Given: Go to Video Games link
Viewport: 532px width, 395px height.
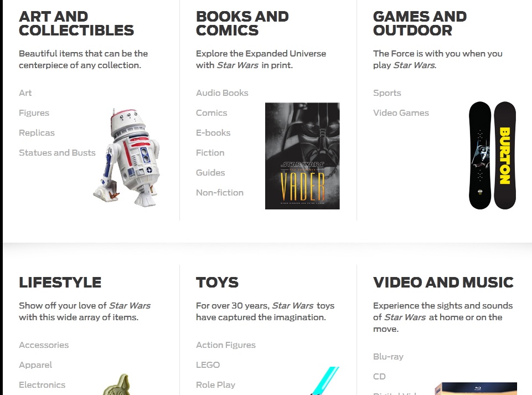Looking at the screenshot, I should pyautogui.click(x=401, y=113).
